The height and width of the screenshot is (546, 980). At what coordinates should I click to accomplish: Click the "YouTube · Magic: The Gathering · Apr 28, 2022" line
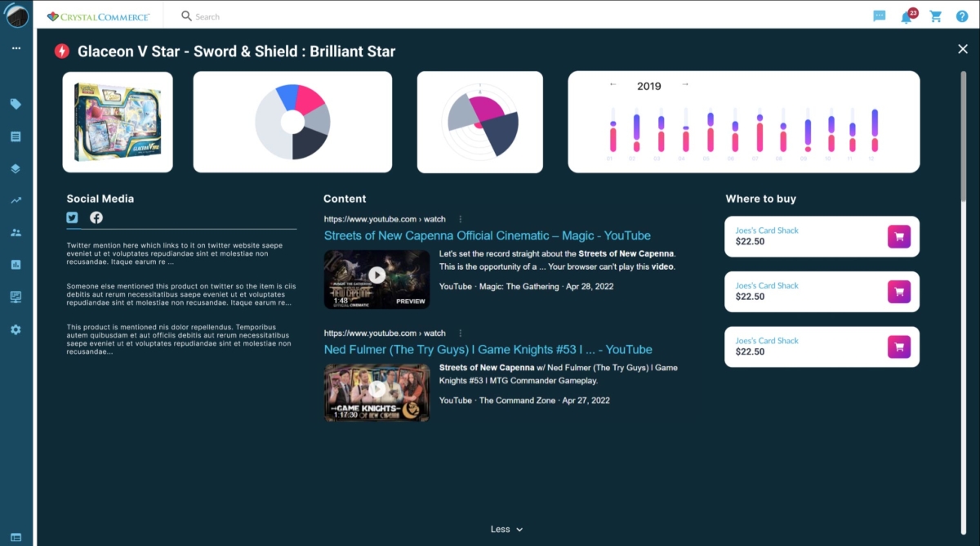point(526,287)
